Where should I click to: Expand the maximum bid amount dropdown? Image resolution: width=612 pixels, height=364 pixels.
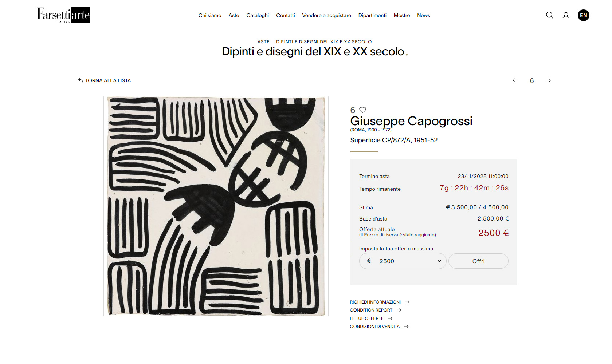coord(403,261)
